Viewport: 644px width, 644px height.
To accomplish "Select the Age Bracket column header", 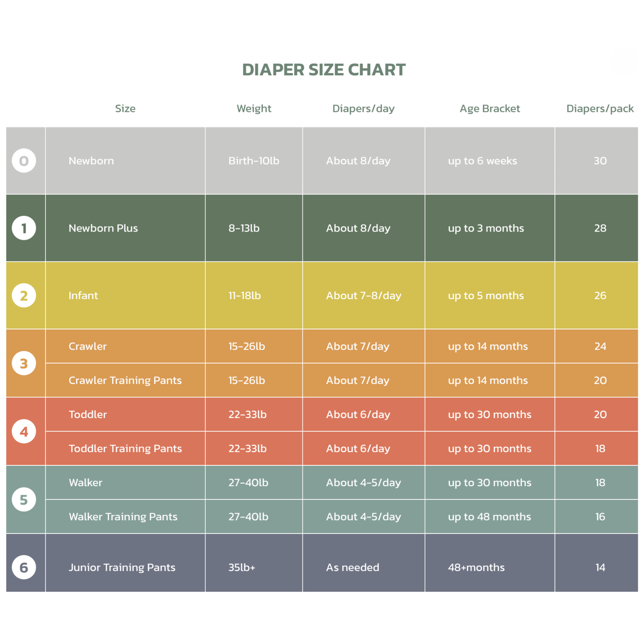I will tap(489, 109).
